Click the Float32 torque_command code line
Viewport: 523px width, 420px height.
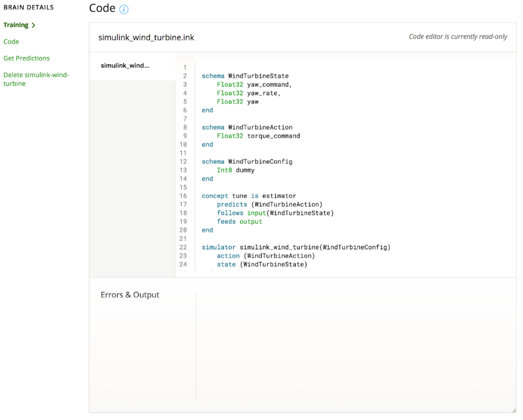point(258,136)
